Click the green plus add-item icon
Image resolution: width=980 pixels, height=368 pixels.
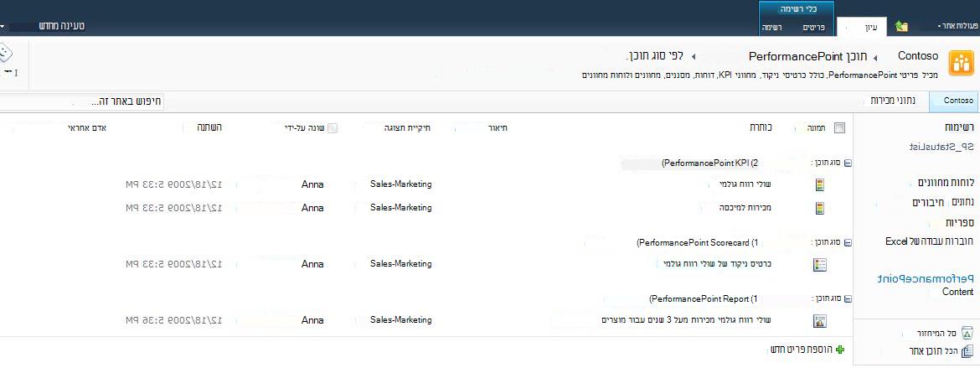point(839,350)
